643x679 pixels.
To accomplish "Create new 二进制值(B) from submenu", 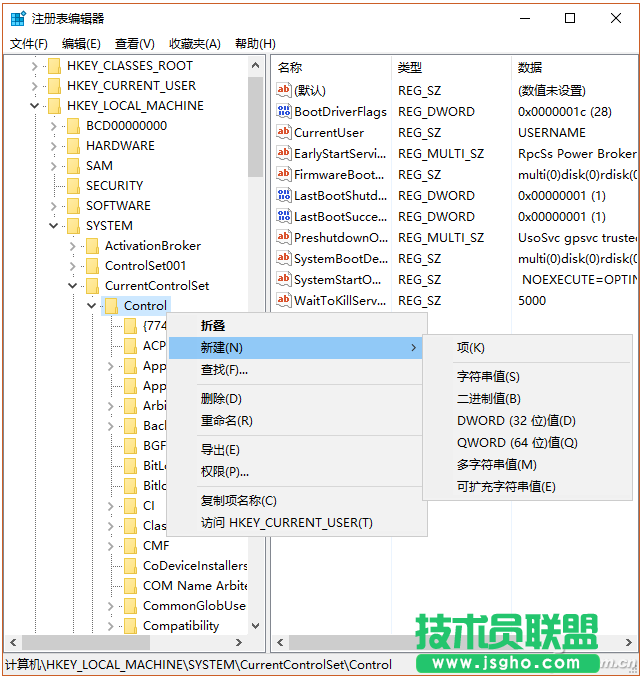I will tap(527, 398).
